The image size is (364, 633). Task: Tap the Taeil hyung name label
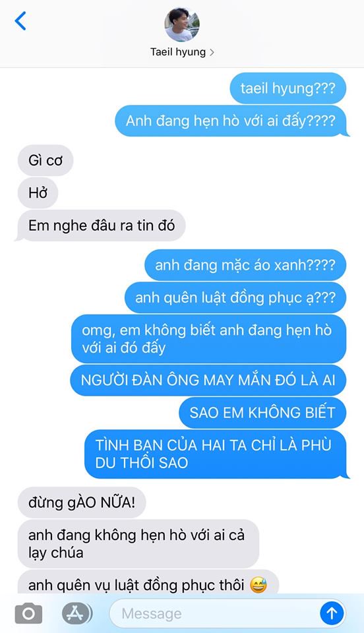click(178, 52)
